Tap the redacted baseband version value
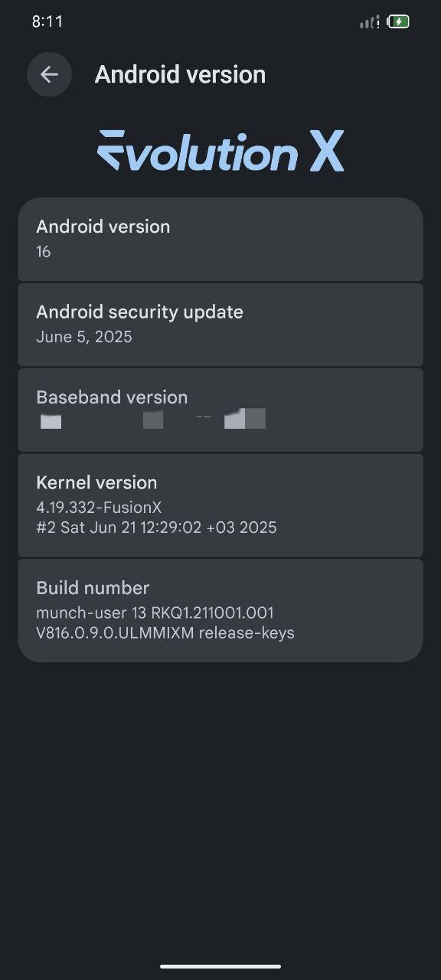 tap(153, 420)
